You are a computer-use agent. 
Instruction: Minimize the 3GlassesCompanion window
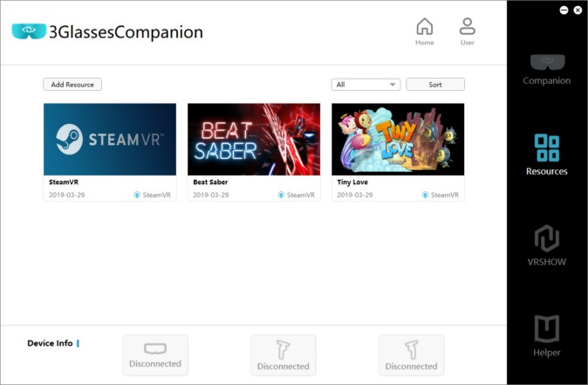[564, 10]
